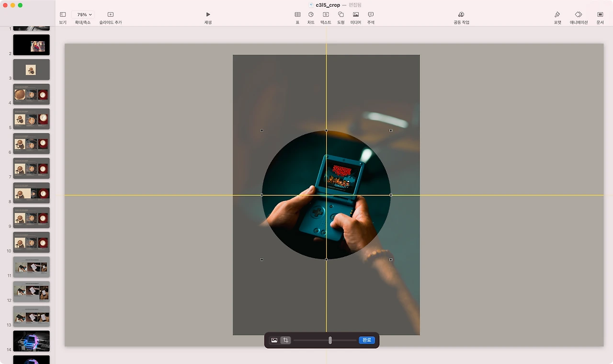
Task: Select slide 8 thumbnail in navigator
Action: pyautogui.click(x=31, y=193)
